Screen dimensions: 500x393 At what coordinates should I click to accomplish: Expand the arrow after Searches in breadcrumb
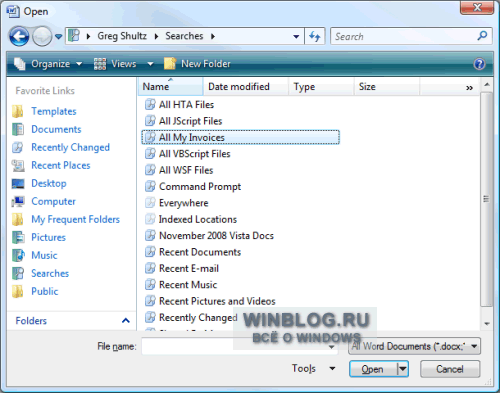213,36
